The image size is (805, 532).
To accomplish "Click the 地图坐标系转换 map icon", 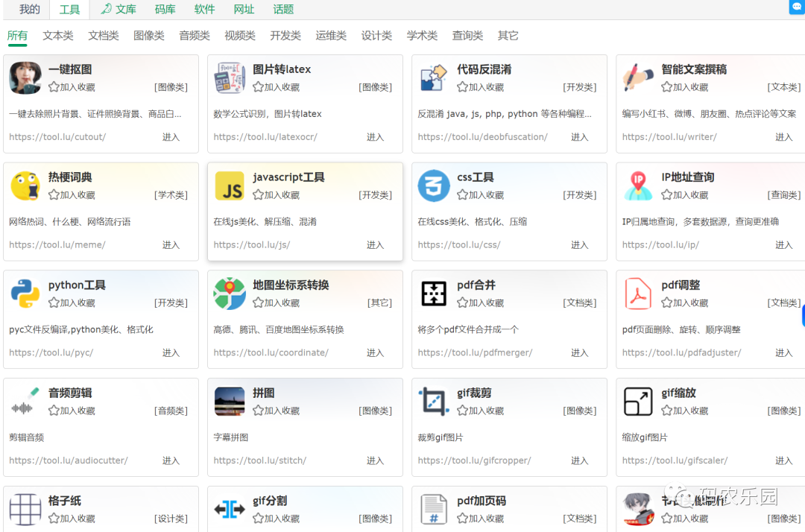I will coord(230,294).
